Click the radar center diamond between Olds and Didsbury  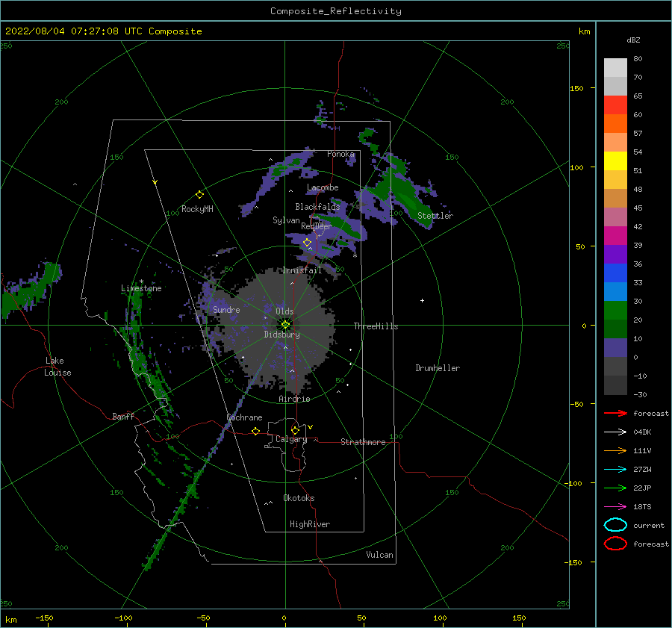(x=285, y=325)
